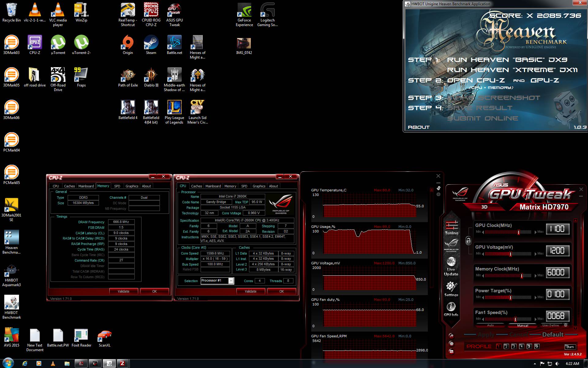Image resolution: width=588 pixels, height=368 pixels.
Task: Click the GPU Clock value field 1100
Action: click(x=558, y=229)
